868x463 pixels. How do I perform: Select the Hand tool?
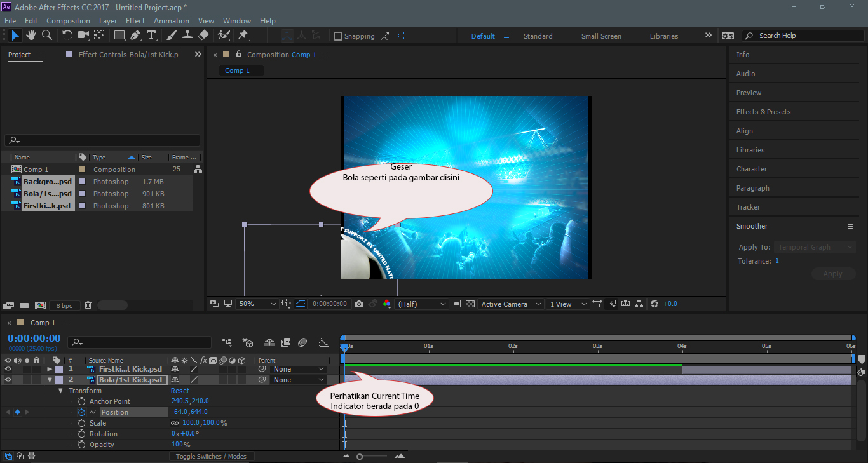click(x=31, y=36)
